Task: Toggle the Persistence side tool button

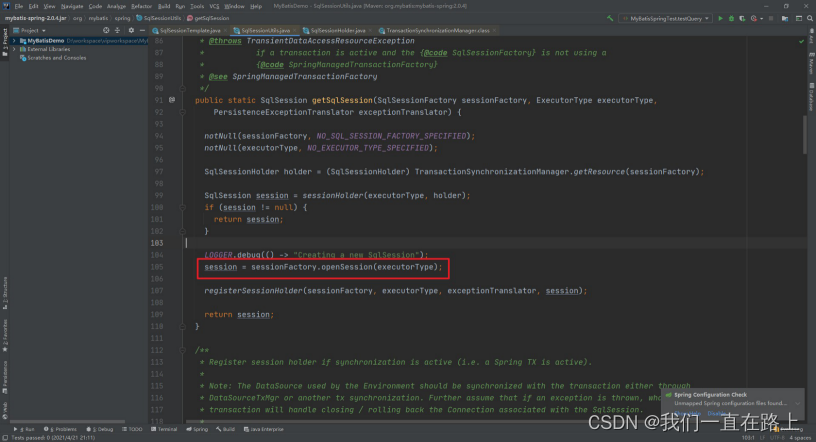Action: click(x=5, y=377)
